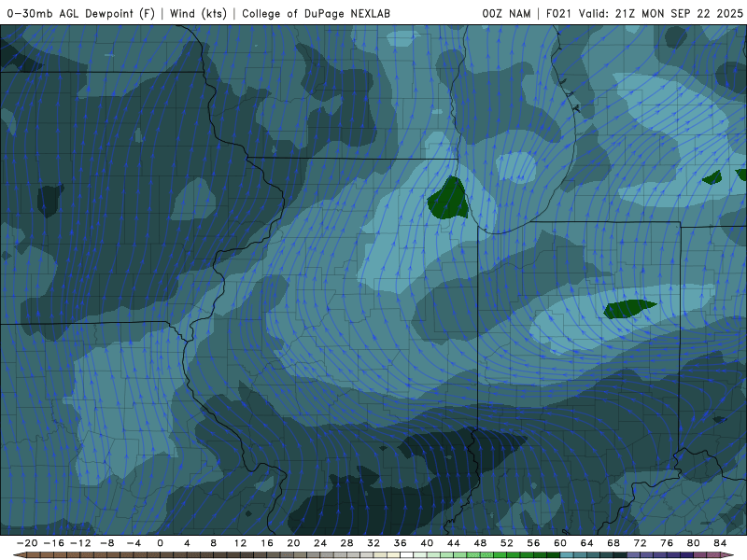Click the 12 value on the legend
Screen dimensions: 747x560
click(x=240, y=543)
